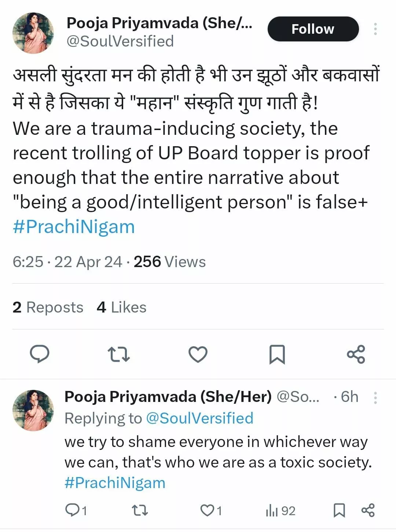View the 2 Reposts list

tap(48, 307)
